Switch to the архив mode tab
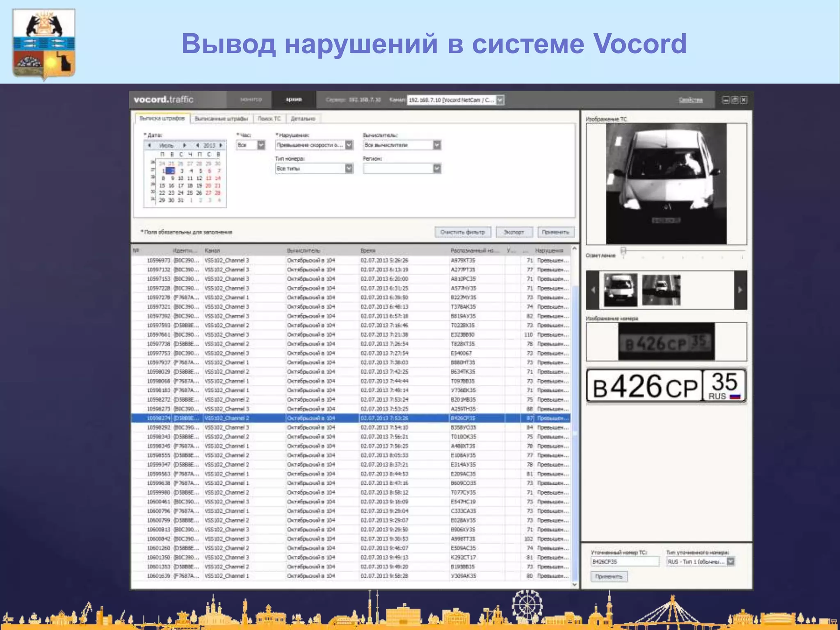The width and height of the screenshot is (840, 630). tap(294, 100)
